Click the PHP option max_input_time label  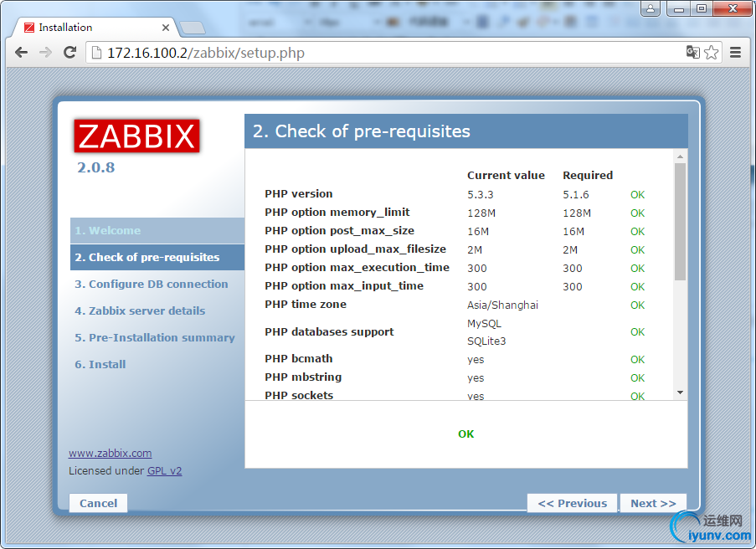pos(344,286)
